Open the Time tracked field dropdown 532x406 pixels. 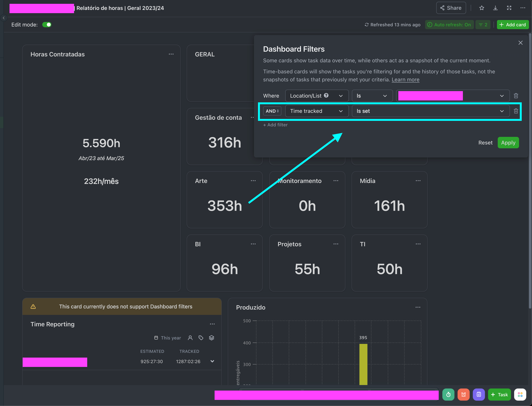click(x=317, y=111)
